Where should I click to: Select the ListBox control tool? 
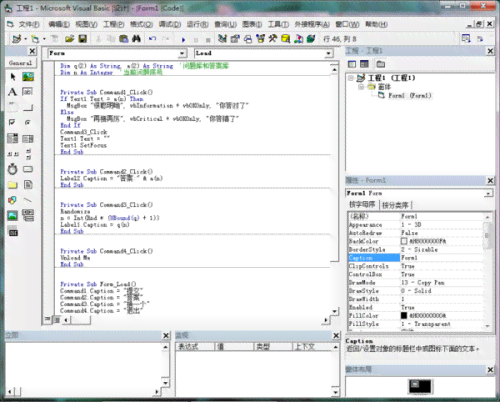28,138
